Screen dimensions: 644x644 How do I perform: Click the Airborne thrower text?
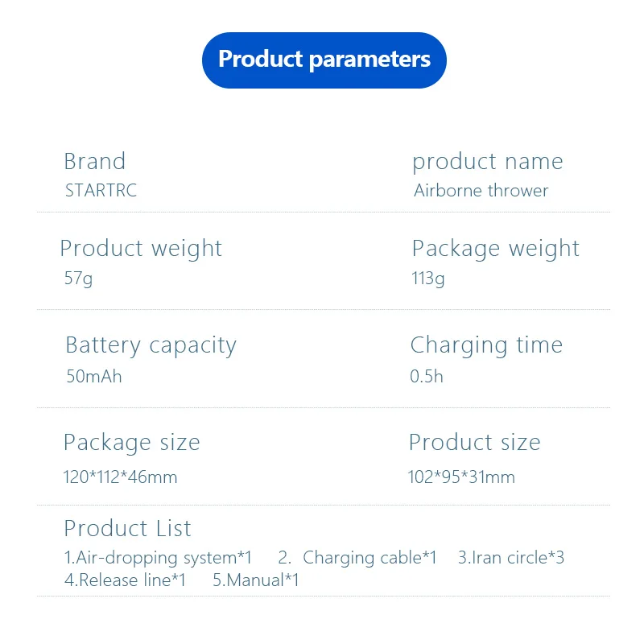481,190
